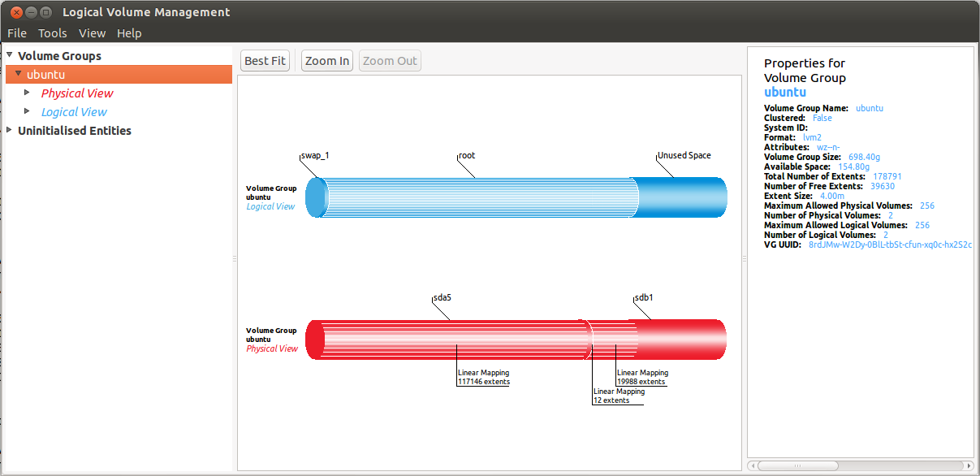The height and width of the screenshot is (476, 980).
Task: Click the 19988 extents mapping label
Action: pyautogui.click(x=642, y=377)
